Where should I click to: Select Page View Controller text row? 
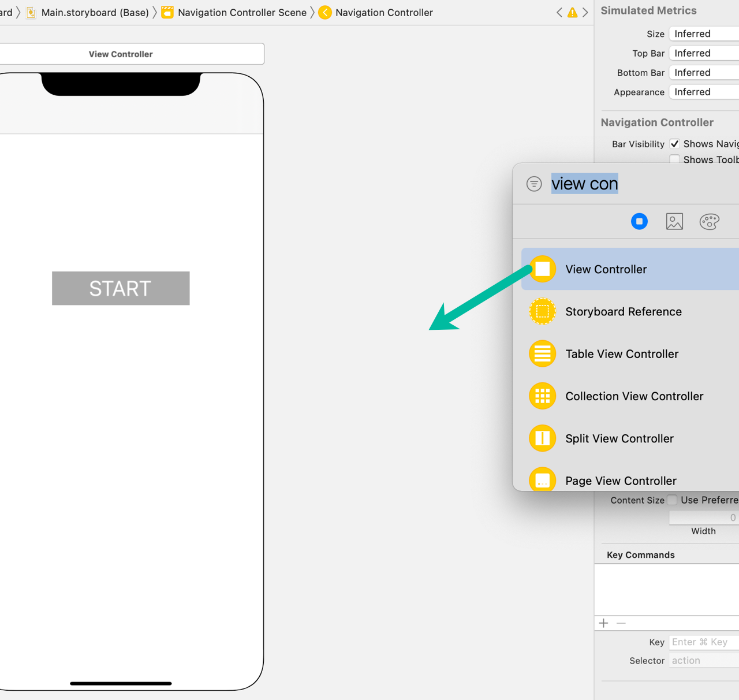[621, 481]
